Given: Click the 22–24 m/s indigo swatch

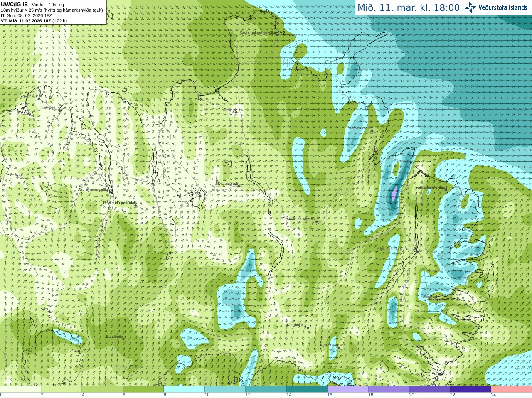Looking at the screenshot, I should point(470,389).
